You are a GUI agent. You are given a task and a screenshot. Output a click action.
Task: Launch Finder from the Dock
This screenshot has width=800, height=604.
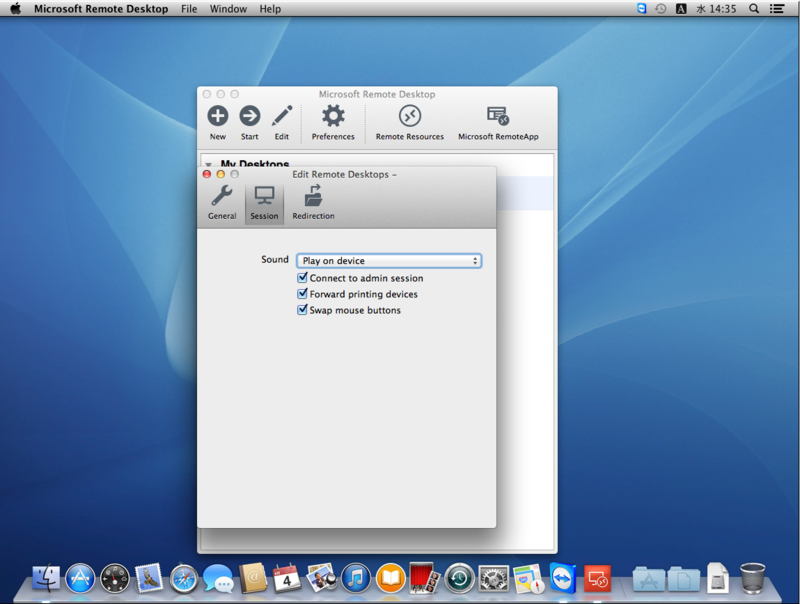pos(46,578)
